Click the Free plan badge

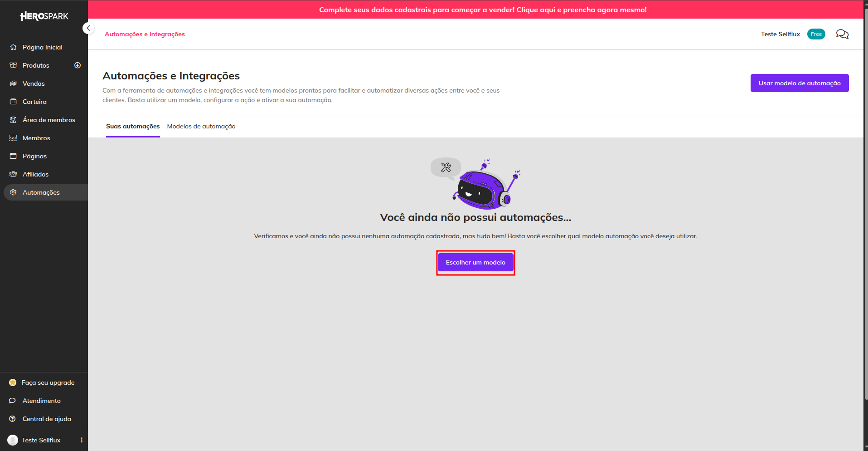816,34
